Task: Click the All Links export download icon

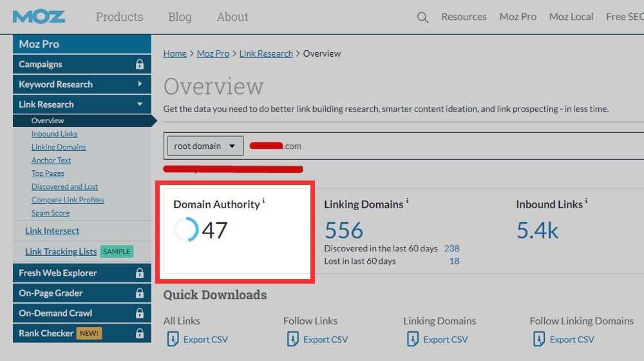Action: pos(173,339)
